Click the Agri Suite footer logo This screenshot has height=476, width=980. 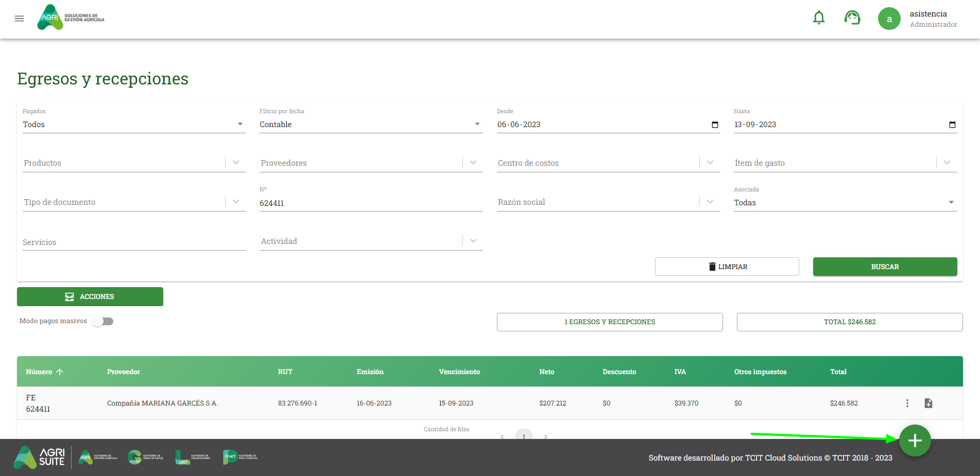40,457
